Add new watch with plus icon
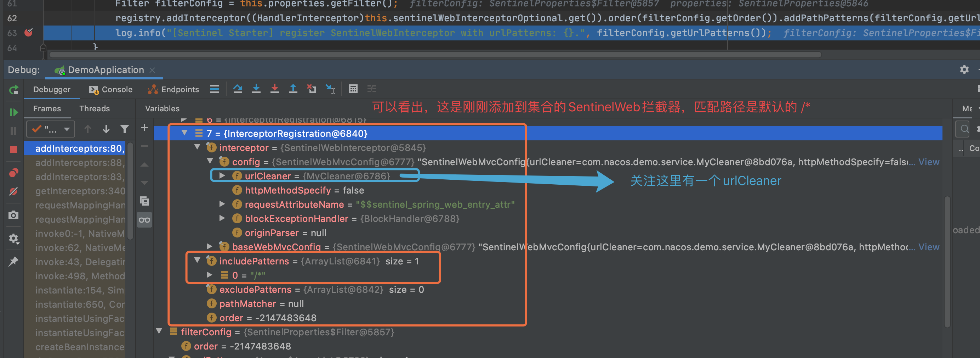 144,128
